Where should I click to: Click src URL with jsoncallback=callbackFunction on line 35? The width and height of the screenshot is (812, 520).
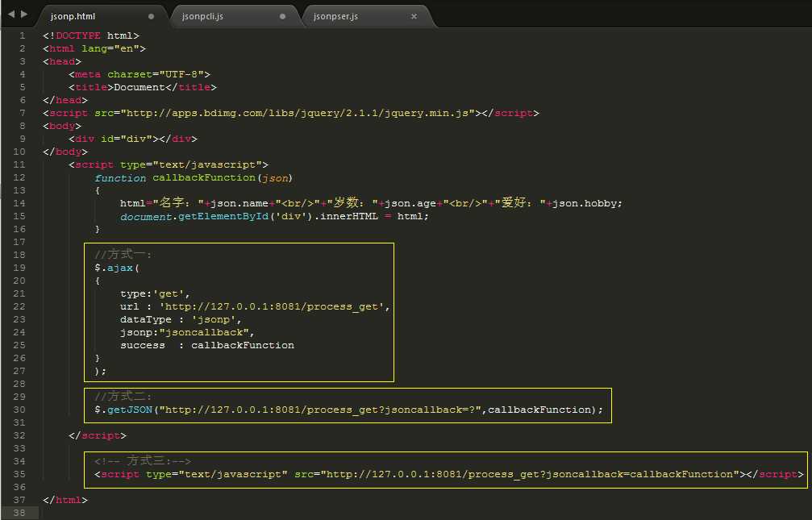click(530, 474)
